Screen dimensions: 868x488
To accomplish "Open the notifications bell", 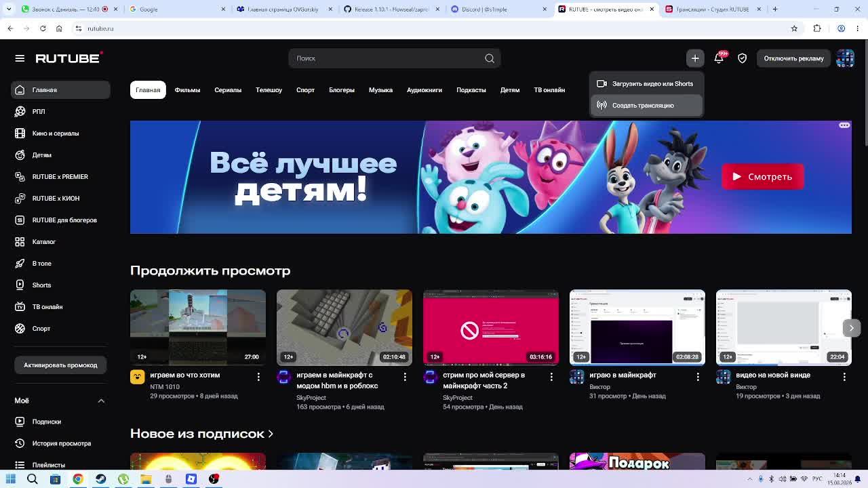I will (719, 58).
